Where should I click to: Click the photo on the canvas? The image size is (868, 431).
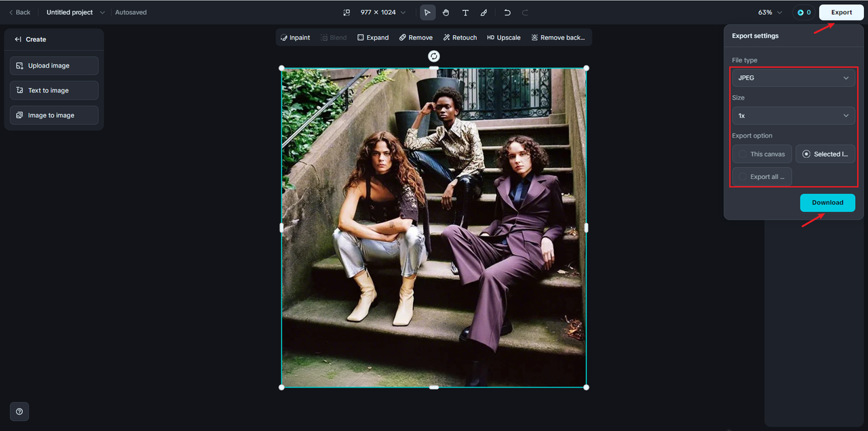tap(434, 228)
